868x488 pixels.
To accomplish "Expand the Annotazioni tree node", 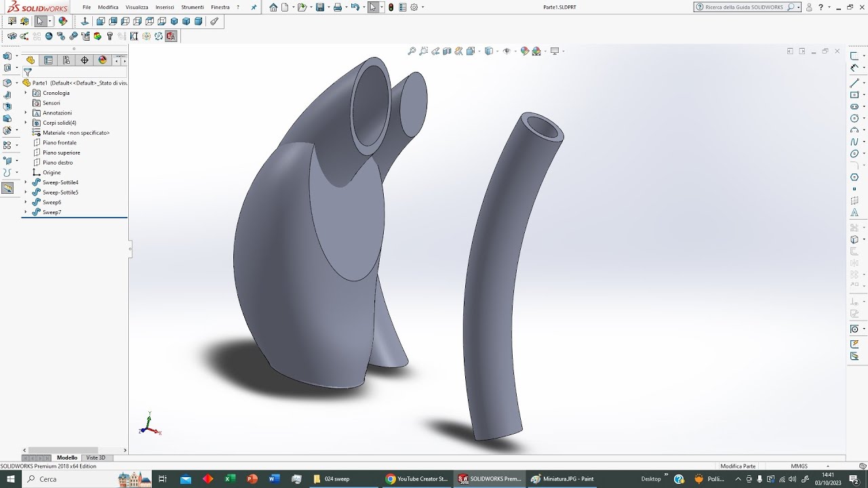I will [26, 113].
